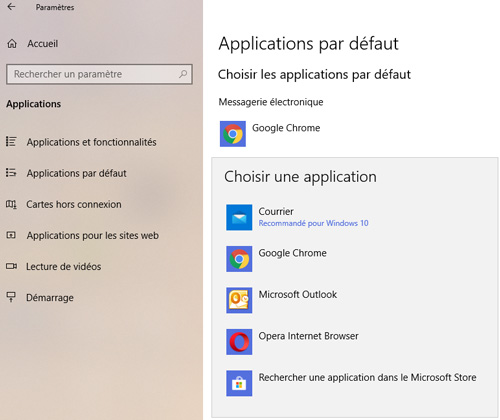This screenshot has height=420, width=500.
Task: Click the Applications section heading in the sidebar
Action: (x=33, y=104)
